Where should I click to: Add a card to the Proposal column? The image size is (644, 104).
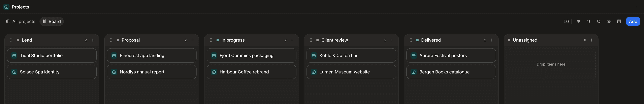tap(192, 40)
